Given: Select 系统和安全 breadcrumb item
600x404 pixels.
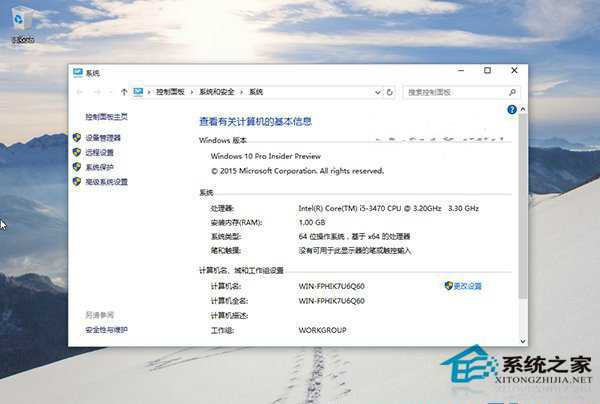Looking at the screenshot, I should 217,92.
